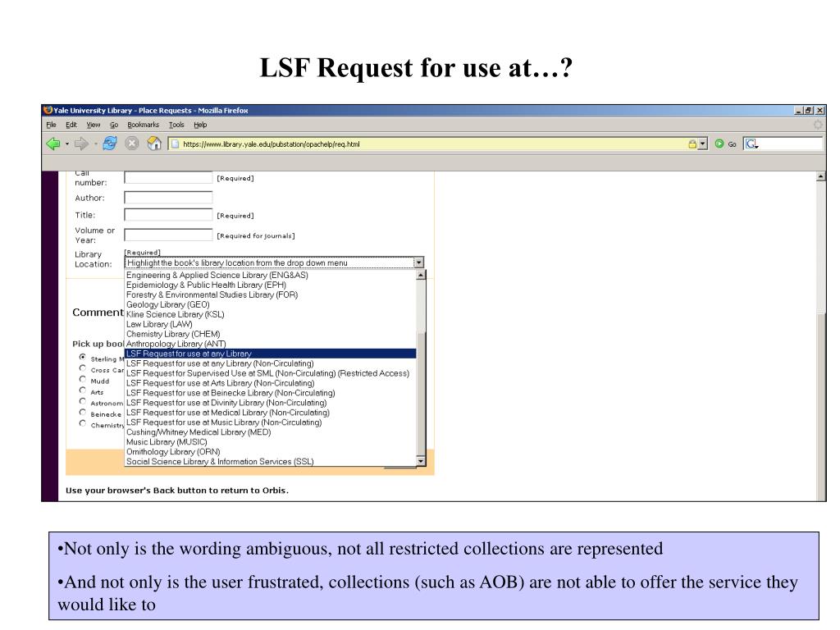Click the Author input field

pos(168,198)
